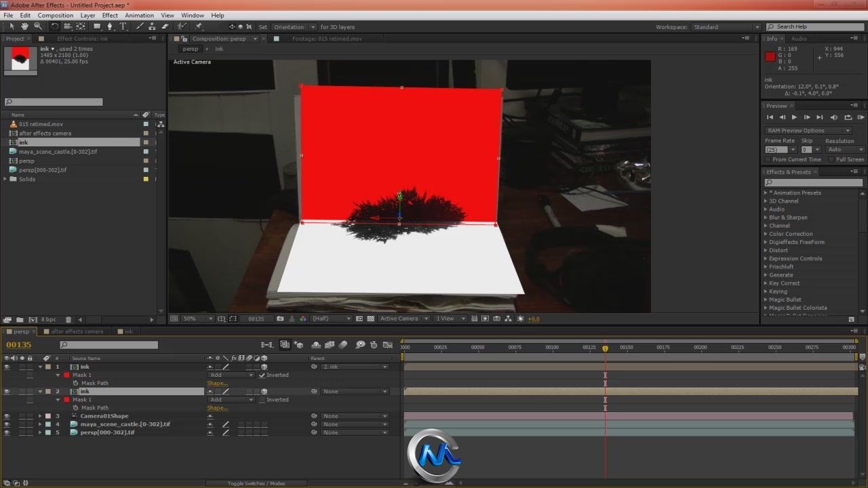Jump to first frame in Preview panel
The image size is (868, 488).
click(770, 117)
